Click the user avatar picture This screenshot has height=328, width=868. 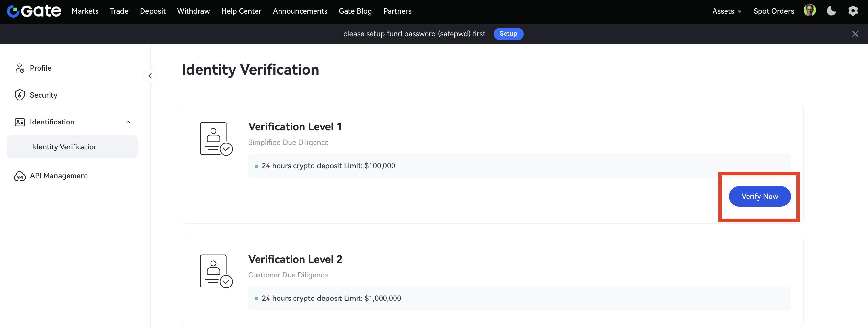coord(809,10)
